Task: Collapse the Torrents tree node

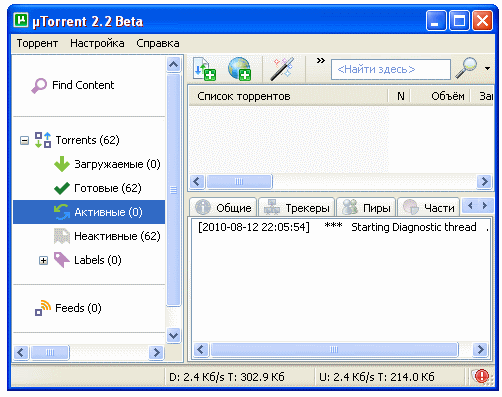Action: point(24,140)
